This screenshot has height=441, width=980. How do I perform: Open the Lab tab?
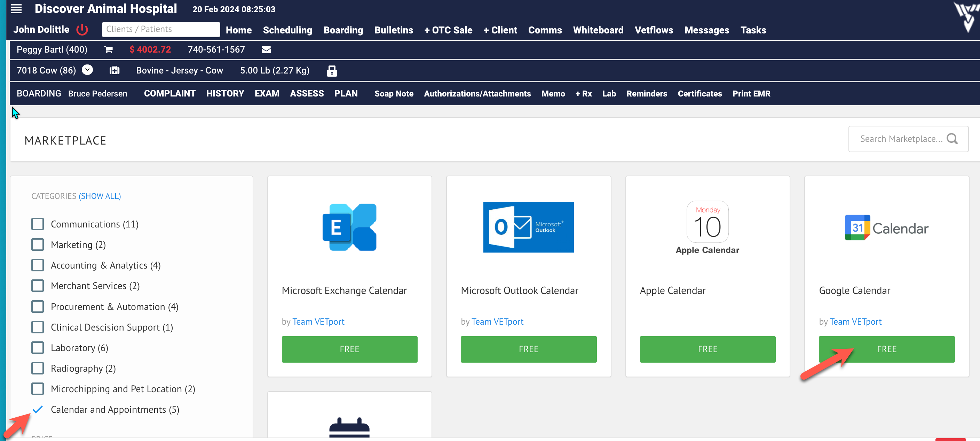[x=609, y=94]
